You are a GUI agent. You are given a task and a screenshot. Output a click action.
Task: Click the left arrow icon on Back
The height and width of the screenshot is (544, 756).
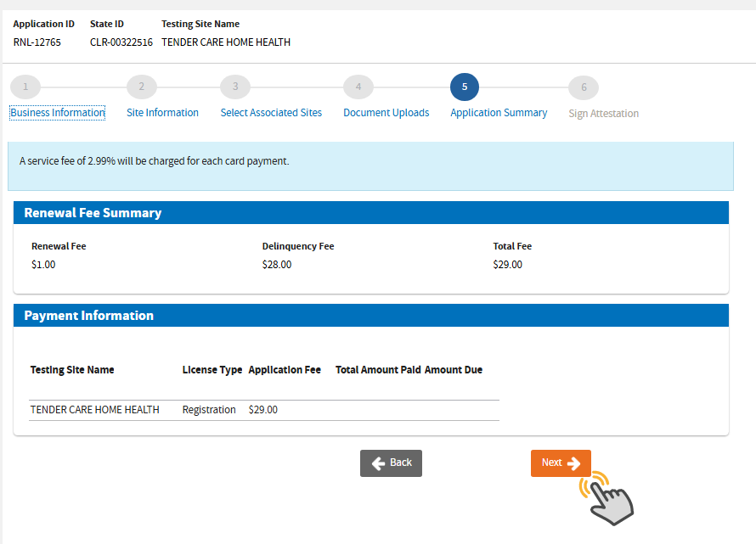point(379,463)
